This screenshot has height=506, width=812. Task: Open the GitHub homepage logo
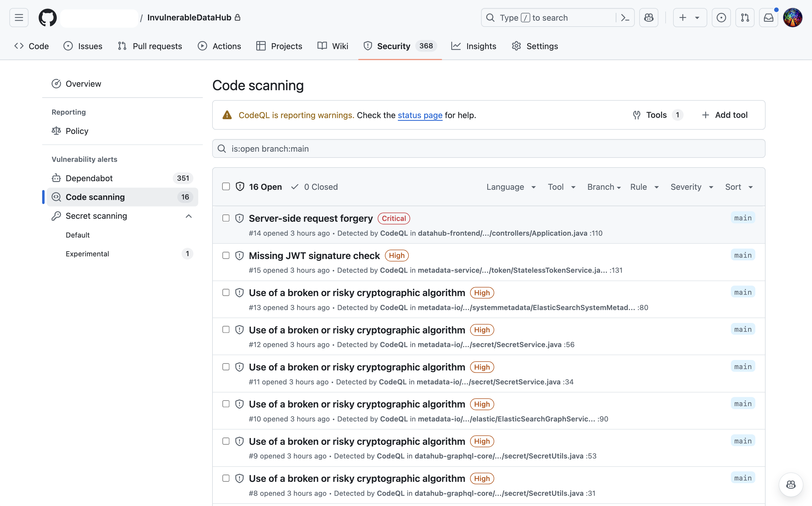click(48, 17)
